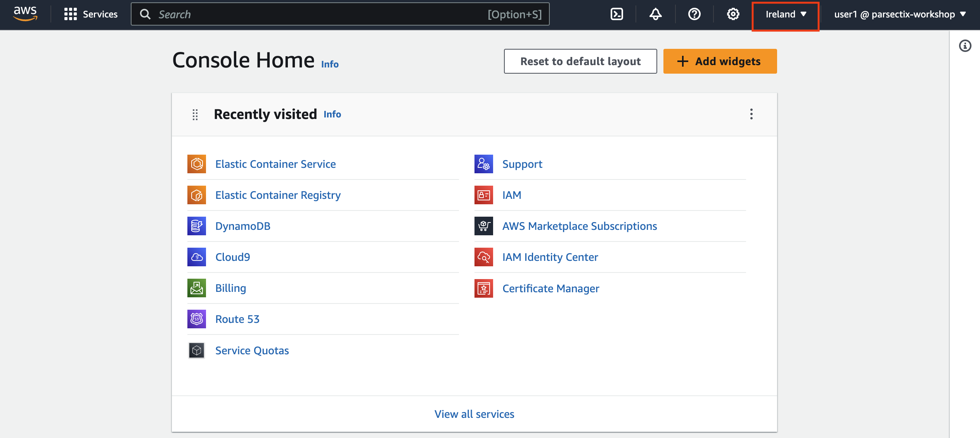The image size is (980, 438).
Task: Open View all services link
Action: (x=474, y=414)
